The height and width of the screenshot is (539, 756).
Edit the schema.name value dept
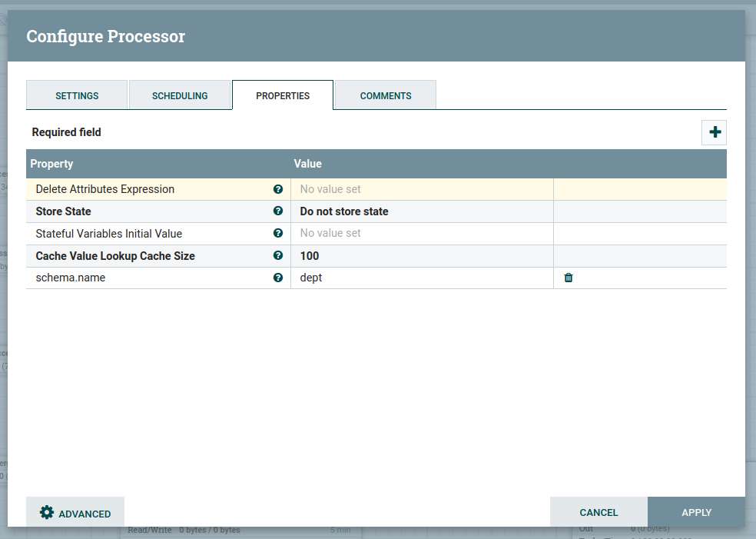pyautogui.click(x=421, y=278)
